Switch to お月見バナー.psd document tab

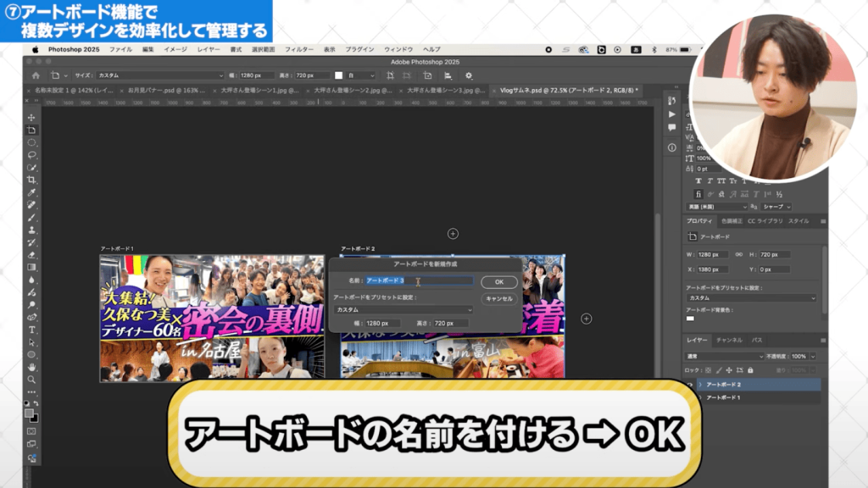(x=166, y=90)
